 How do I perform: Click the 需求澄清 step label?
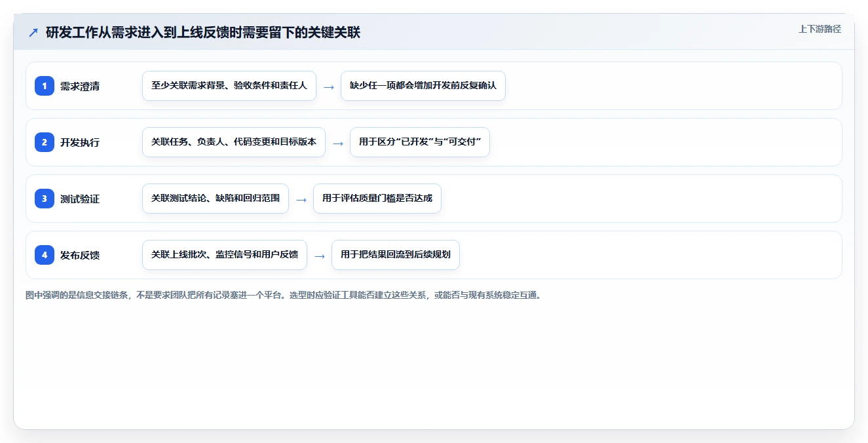[x=80, y=86]
